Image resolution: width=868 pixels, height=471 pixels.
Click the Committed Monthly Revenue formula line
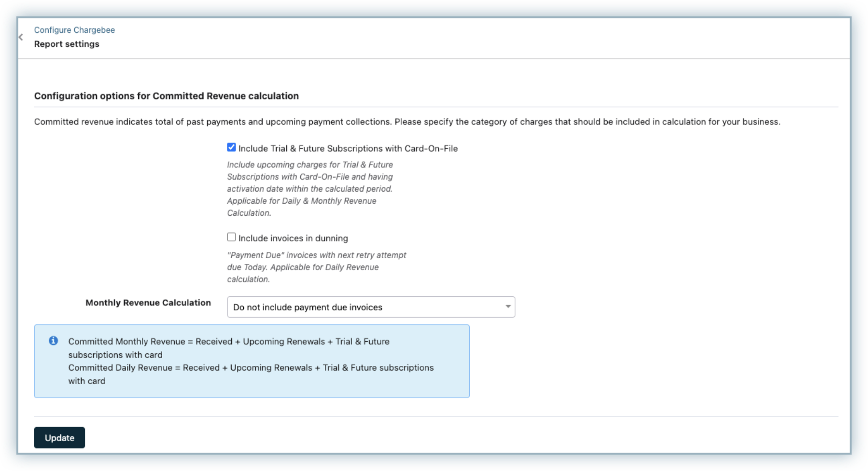click(228, 342)
